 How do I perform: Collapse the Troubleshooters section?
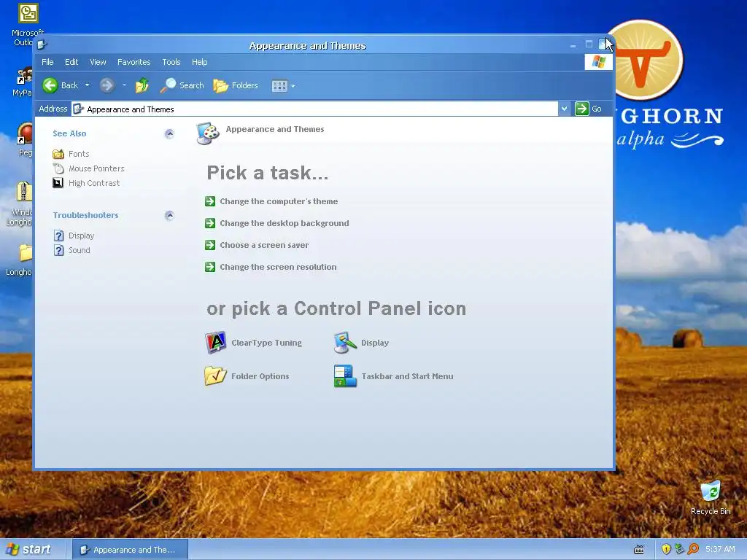169,216
